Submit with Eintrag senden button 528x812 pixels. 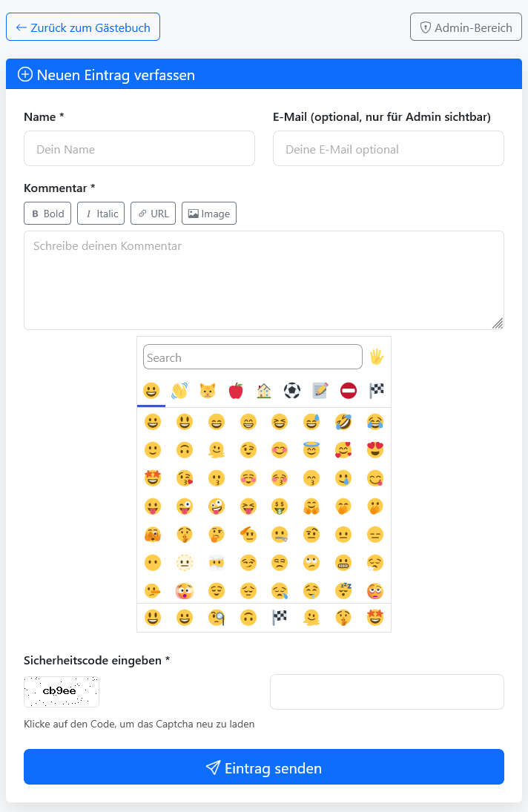(x=264, y=768)
